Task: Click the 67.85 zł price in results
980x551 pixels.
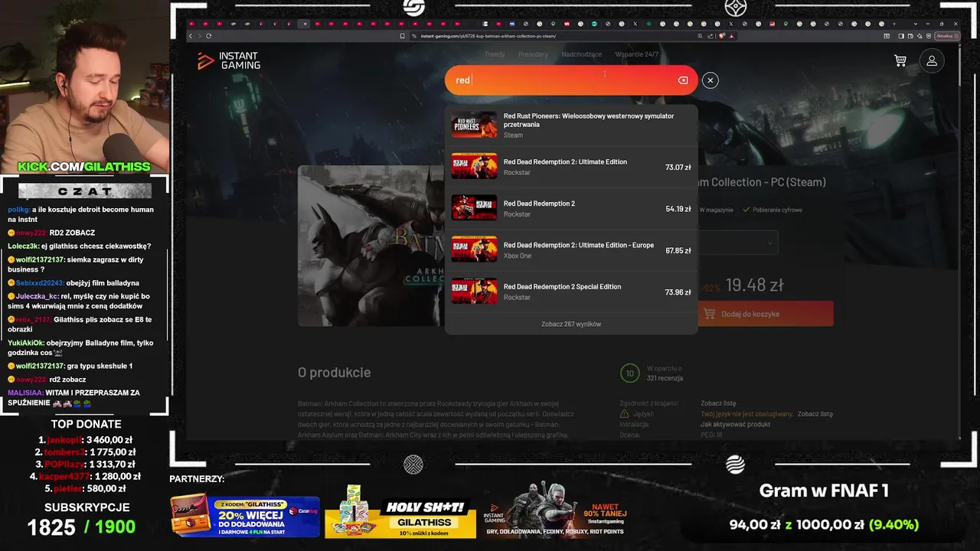Action: [x=678, y=251]
